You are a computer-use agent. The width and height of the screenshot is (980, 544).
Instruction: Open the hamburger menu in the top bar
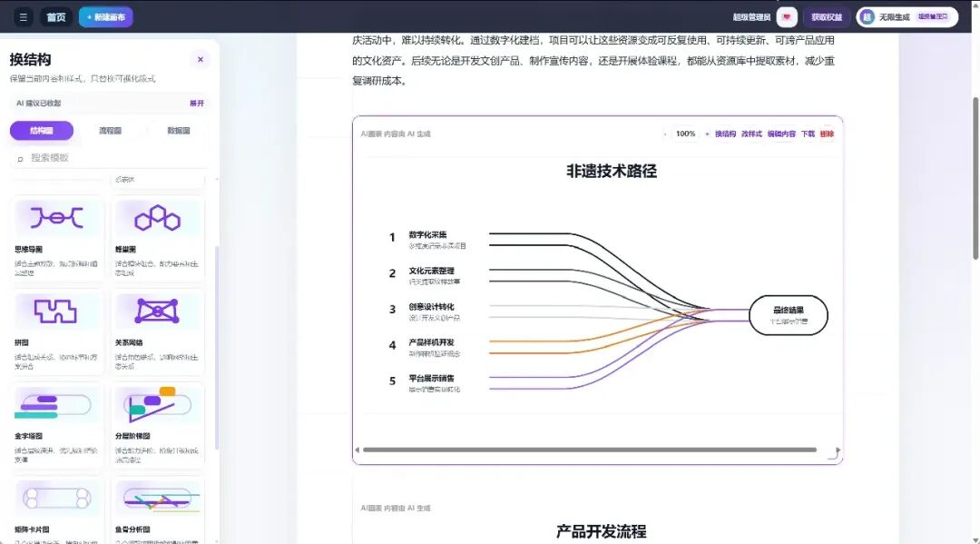(x=23, y=17)
